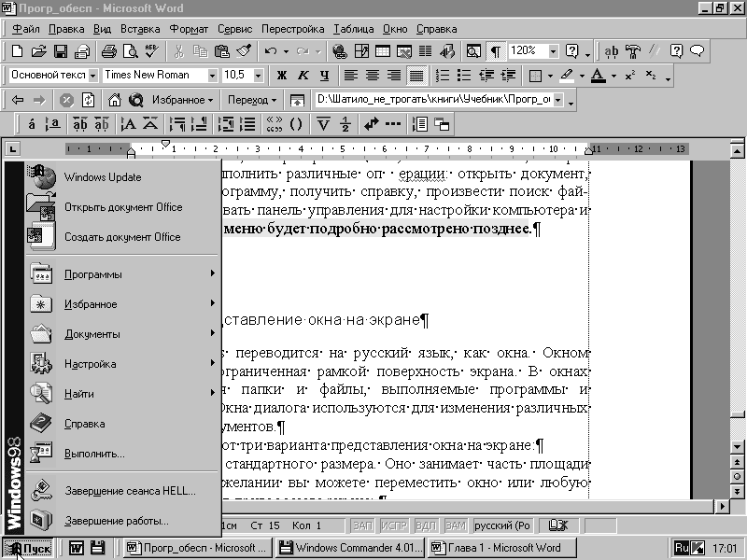The width and height of the screenshot is (747, 560).
Task: Toggle numbered list formatting
Action: (x=443, y=76)
